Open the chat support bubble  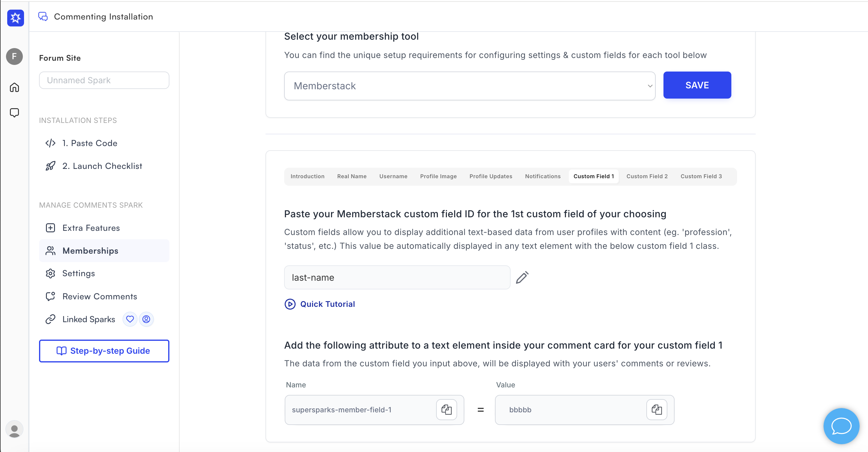[841, 426]
